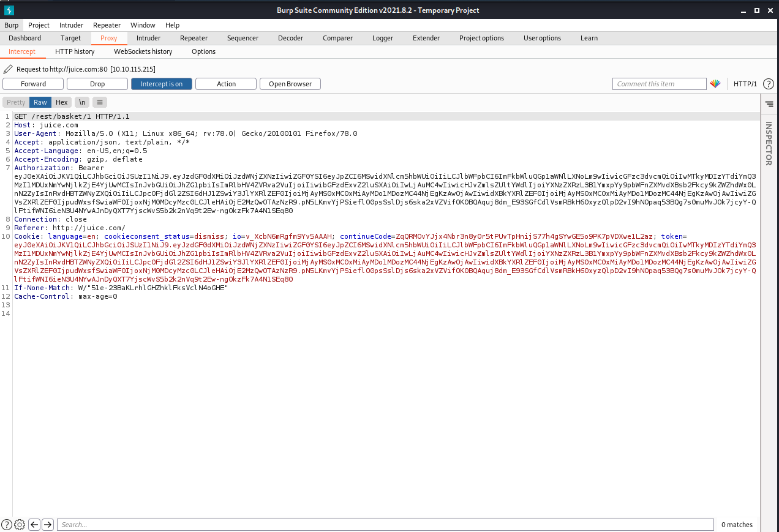Click the HTTP/1 protocol label

point(745,84)
